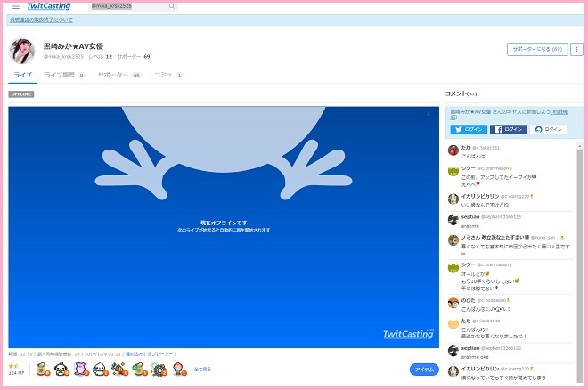The height and width of the screenshot is (390, 588).
Task: Open the notice link in the blue banner
Action: point(41,20)
